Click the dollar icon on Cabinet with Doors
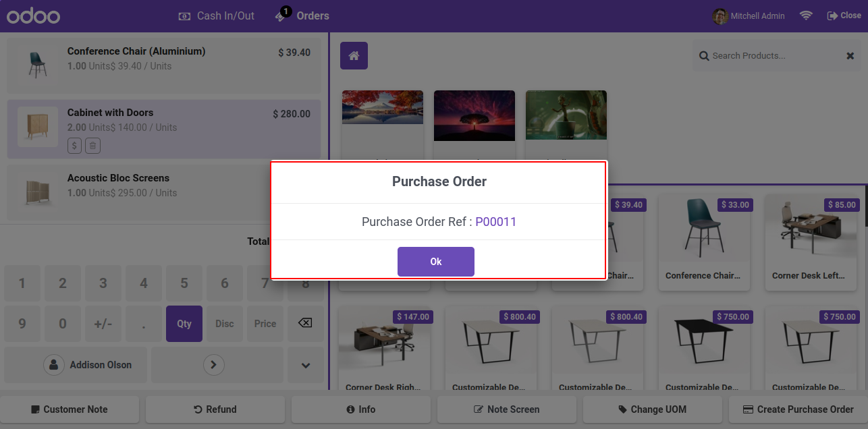 pos(75,145)
